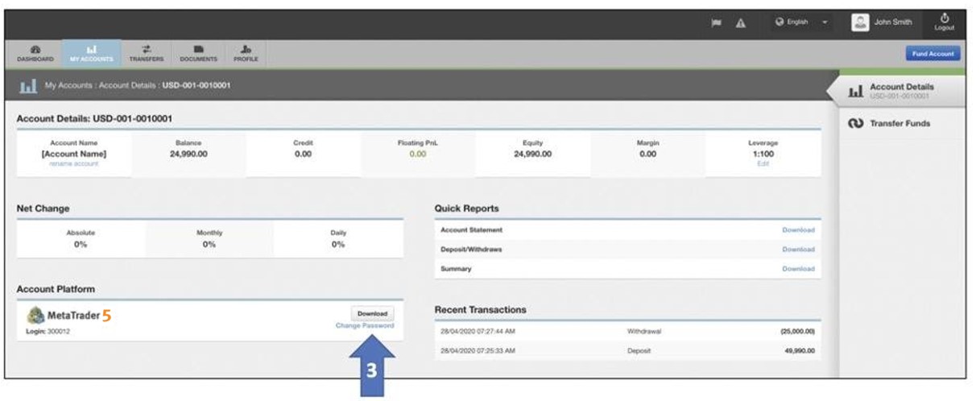Click the MetaTrader Download button

372,313
